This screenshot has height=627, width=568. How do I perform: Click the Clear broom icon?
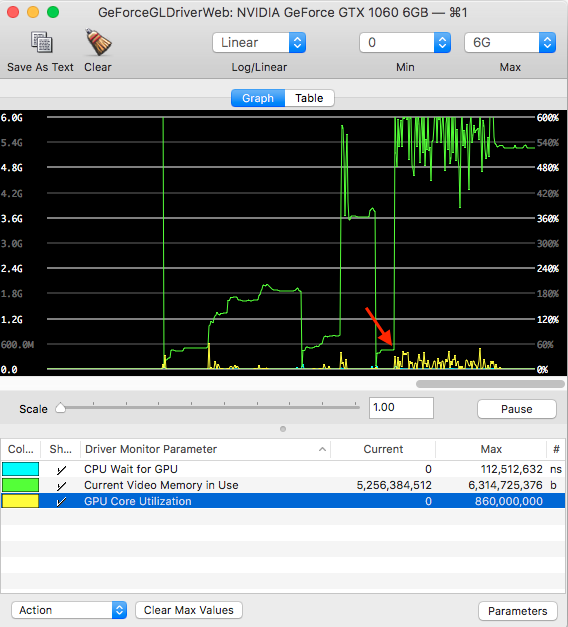click(98, 42)
